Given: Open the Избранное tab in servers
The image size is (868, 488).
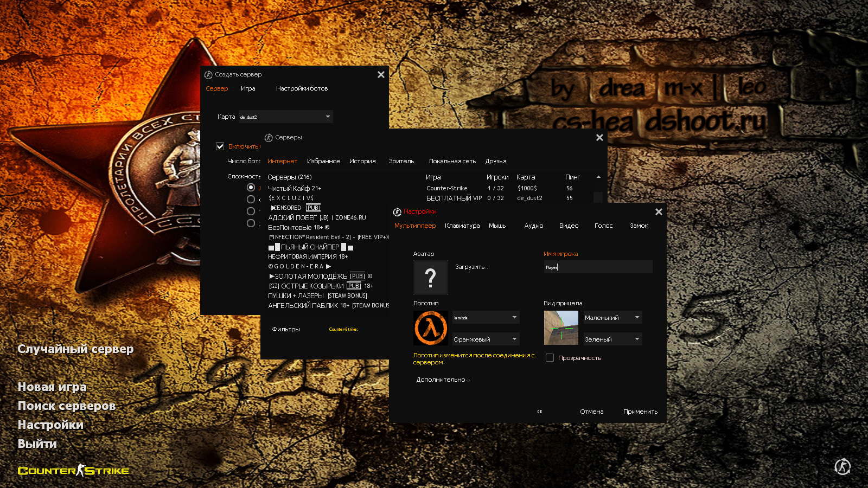Looking at the screenshot, I should pos(323,162).
